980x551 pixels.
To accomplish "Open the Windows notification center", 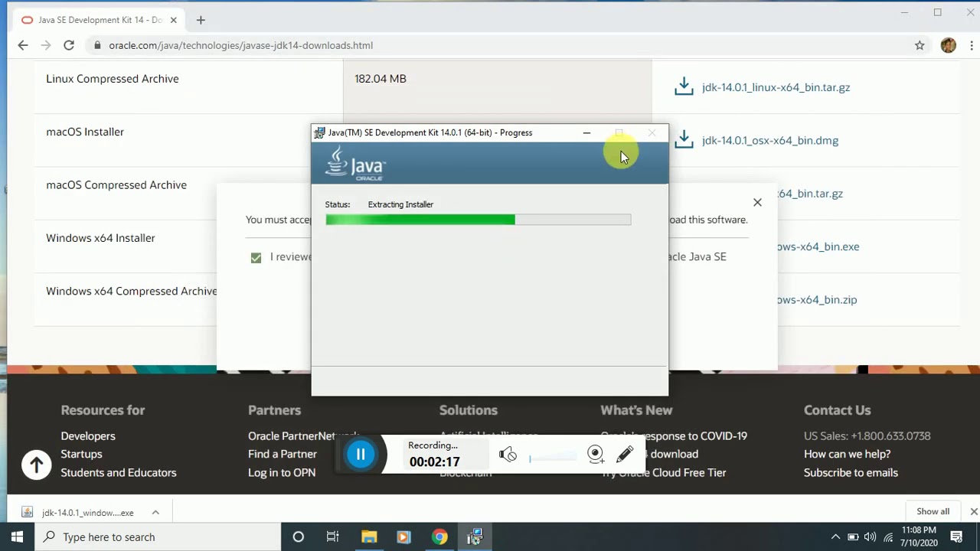I will 956,536.
